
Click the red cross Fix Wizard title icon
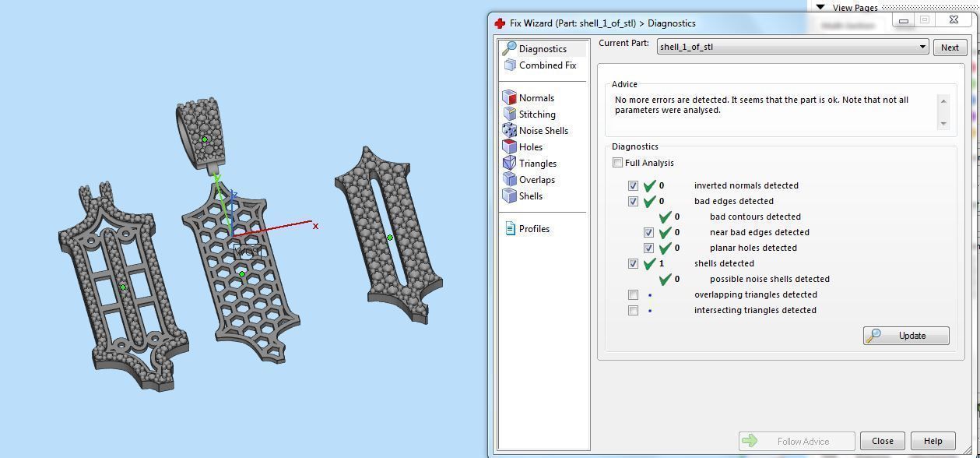(500, 23)
